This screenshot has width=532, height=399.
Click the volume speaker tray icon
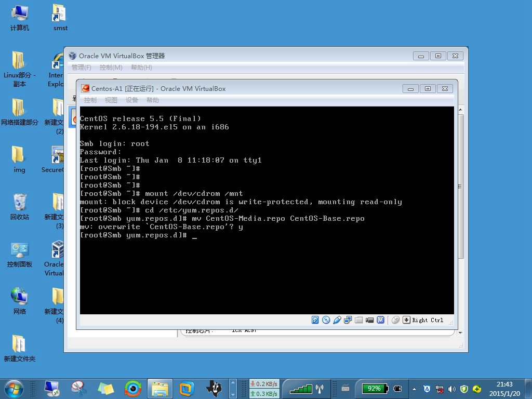[452, 389]
